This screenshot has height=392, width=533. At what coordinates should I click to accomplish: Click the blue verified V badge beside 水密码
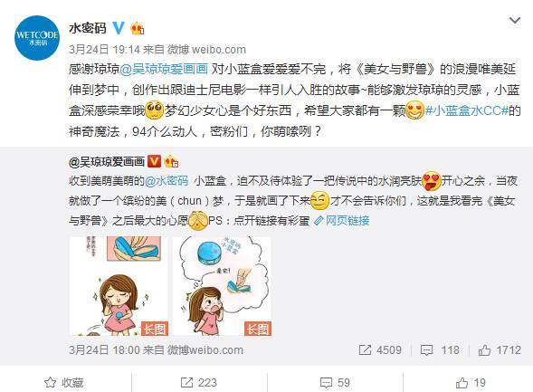point(119,28)
